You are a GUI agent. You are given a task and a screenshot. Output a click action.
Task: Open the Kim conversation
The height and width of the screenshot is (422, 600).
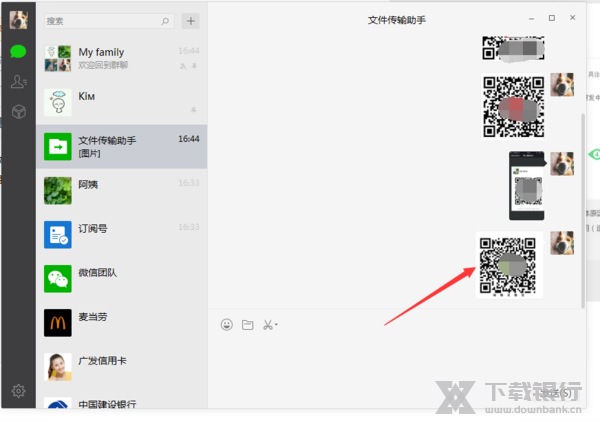tap(122, 102)
